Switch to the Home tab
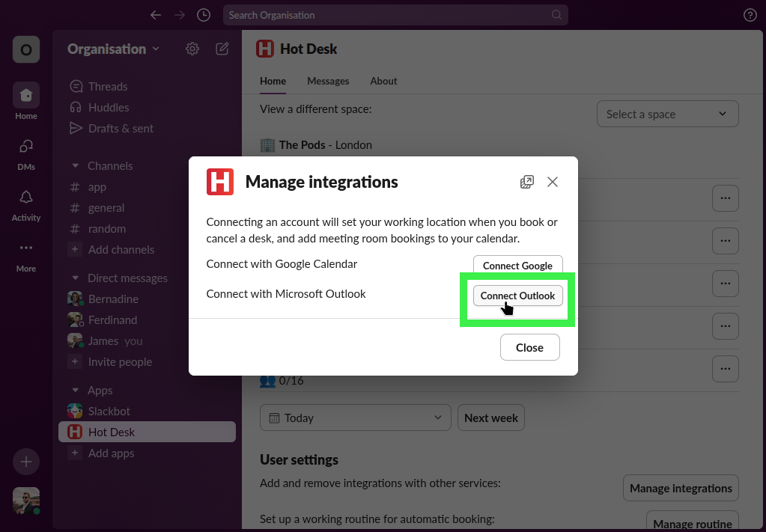The width and height of the screenshot is (766, 532). (273, 81)
